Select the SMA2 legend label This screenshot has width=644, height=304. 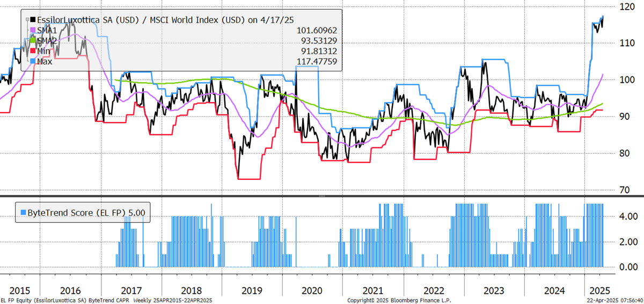[x=47, y=41]
